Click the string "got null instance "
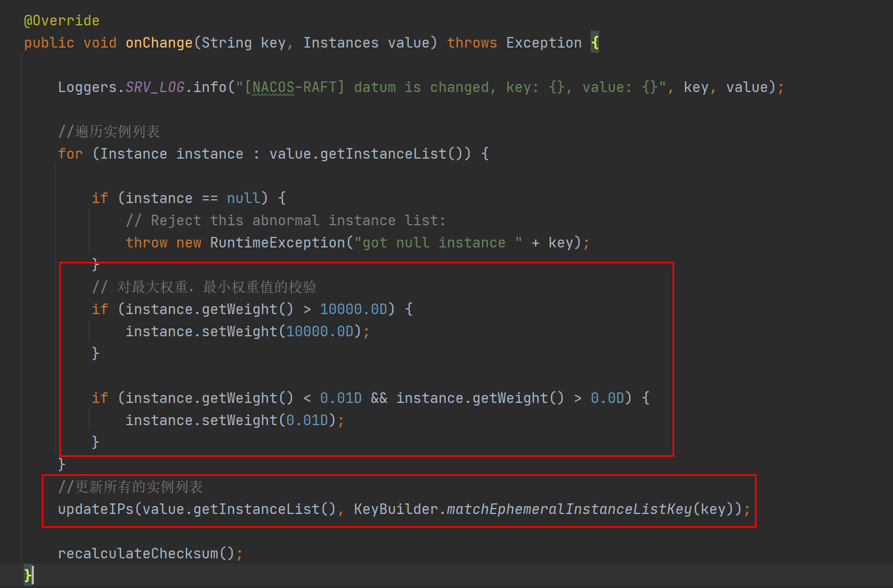Image resolution: width=893 pixels, height=588 pixels. pyautogui.click(x=438, y=243)
